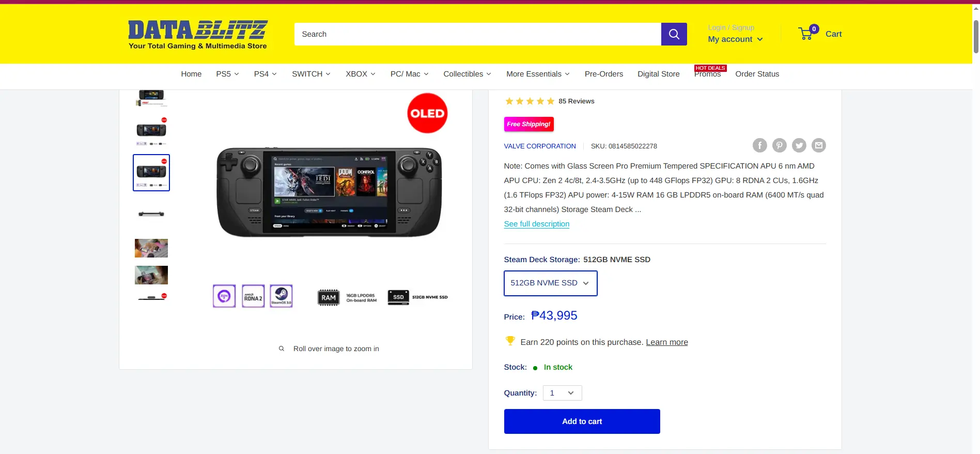Expand the More Essentials menu
The height and width of the screenshot is (454, 980).
click(538, 74)
